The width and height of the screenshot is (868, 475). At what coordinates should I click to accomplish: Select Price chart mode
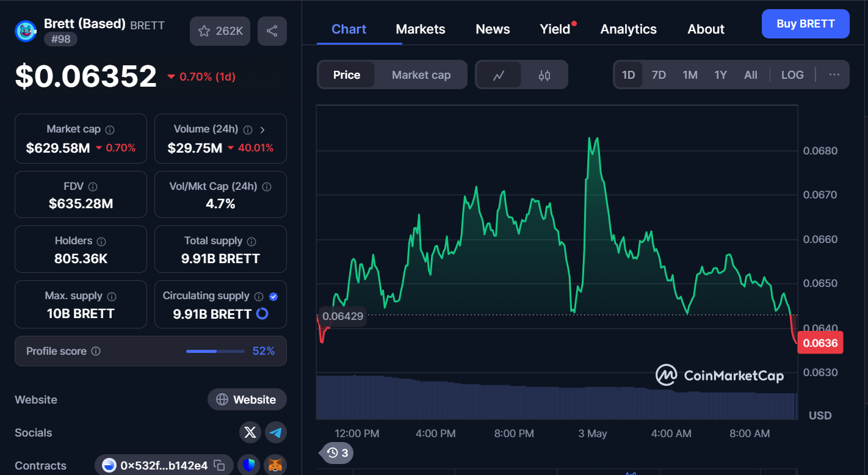coord(347,75)
